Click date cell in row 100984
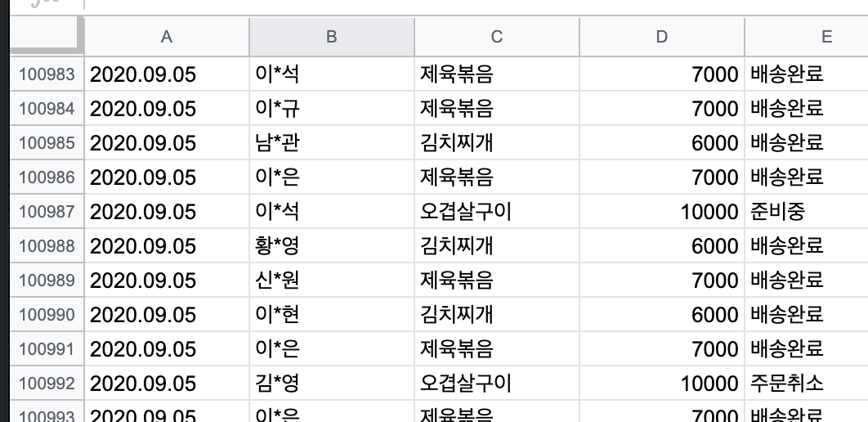The image size is (868, 422). pos(167,109)
